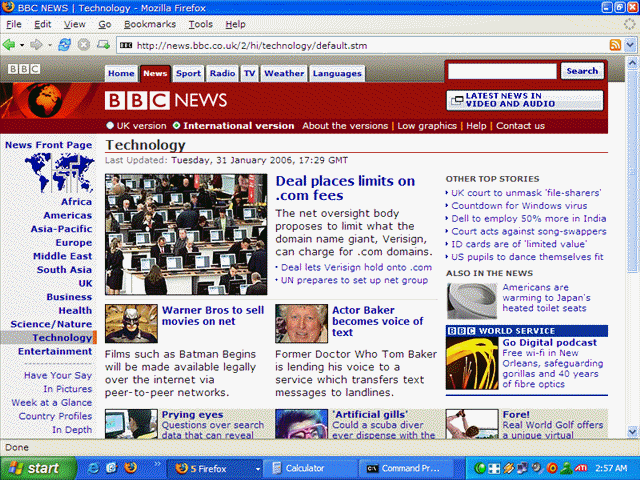Open the Bookmarks menu
The width and height of the screenshot is (640, 480).
point(150,24)
